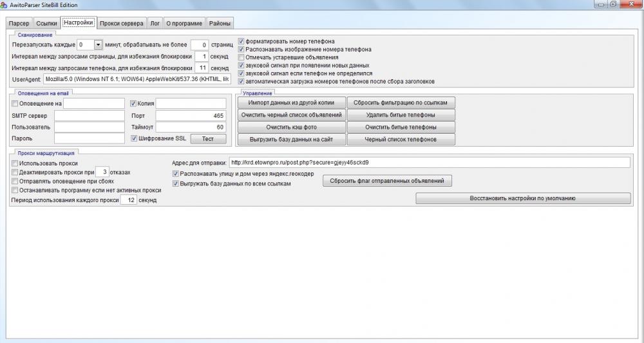The height and width of the screenshot is (343, 644).
Task: Open Черный список телефонов button
Action: coord(401,140)
